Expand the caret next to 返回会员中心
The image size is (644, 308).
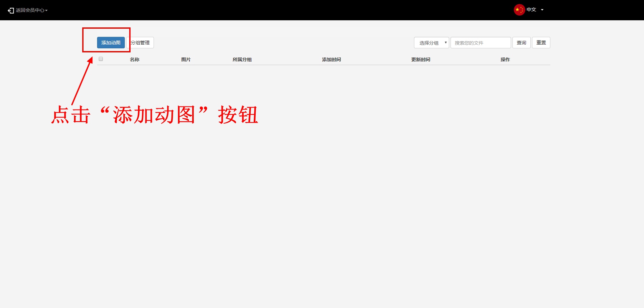[x=46, y=10]
